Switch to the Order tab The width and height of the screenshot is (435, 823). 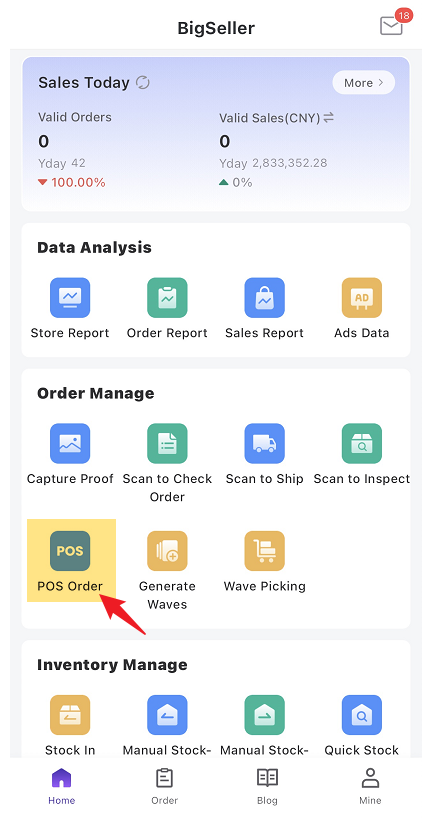pyautogui.click(x=165, y=786)
